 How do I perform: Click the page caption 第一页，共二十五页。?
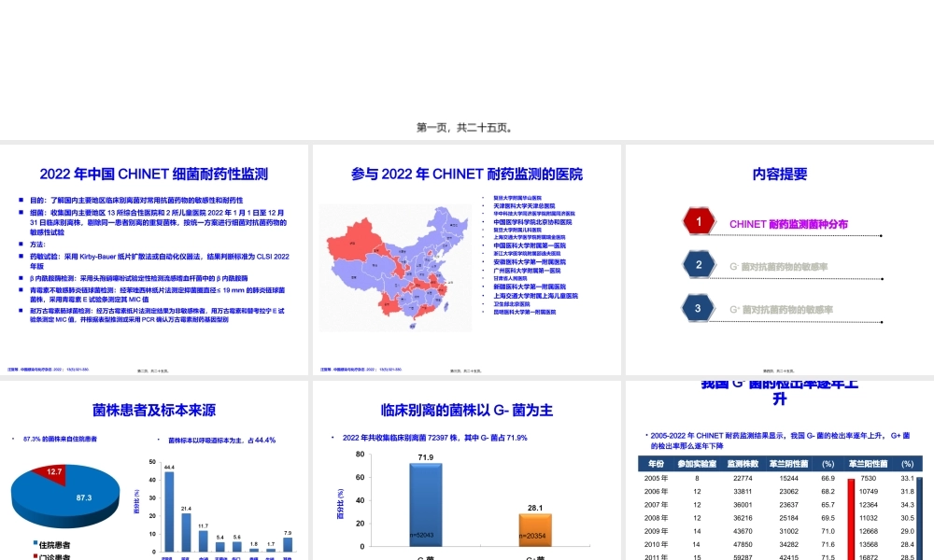pos(465,127)
